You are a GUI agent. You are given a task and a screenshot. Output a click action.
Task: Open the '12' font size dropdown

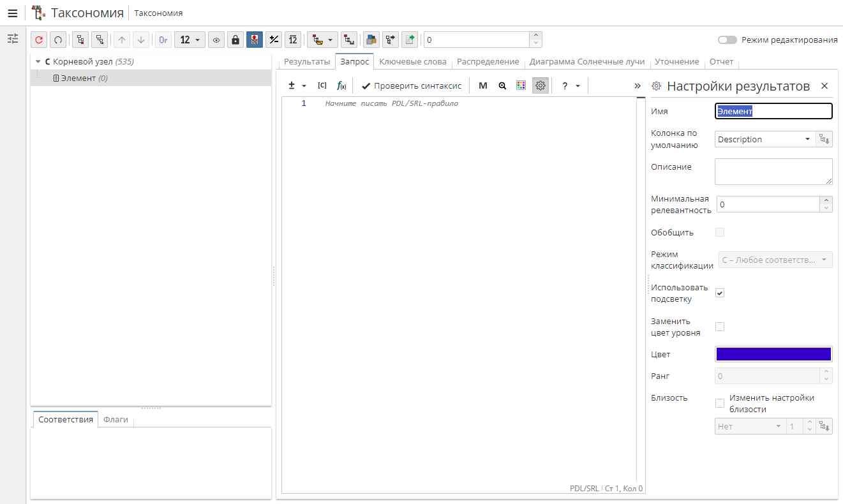pyautogui.click(x=190, y=40)
